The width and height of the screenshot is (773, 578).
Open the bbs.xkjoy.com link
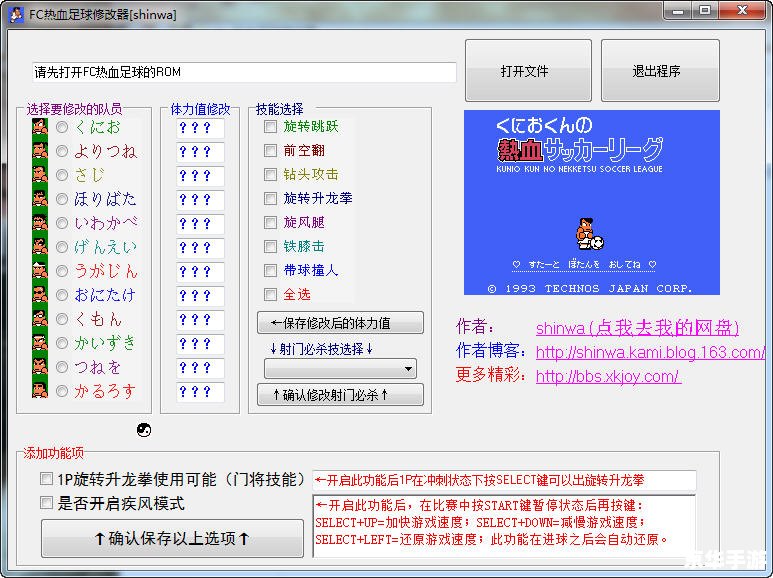607,377
